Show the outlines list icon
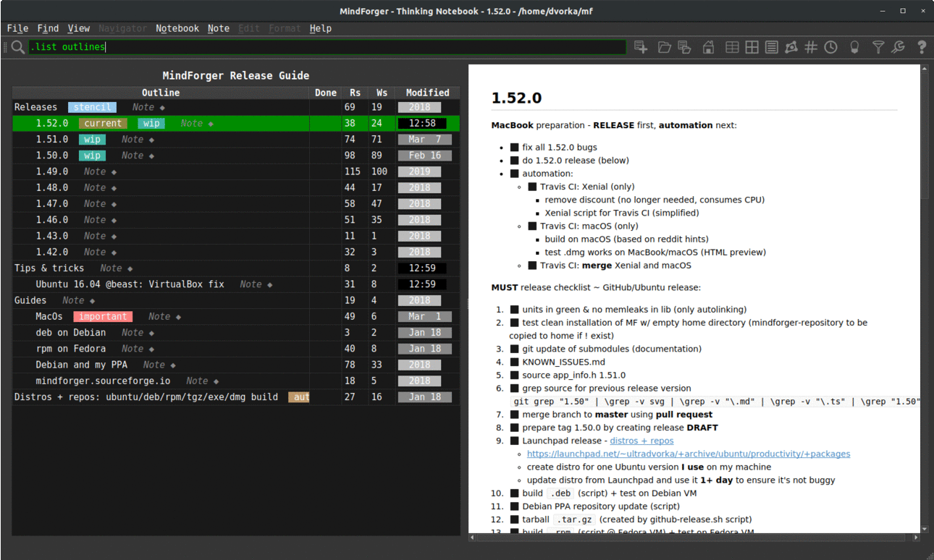 click(x=772, y=47)
